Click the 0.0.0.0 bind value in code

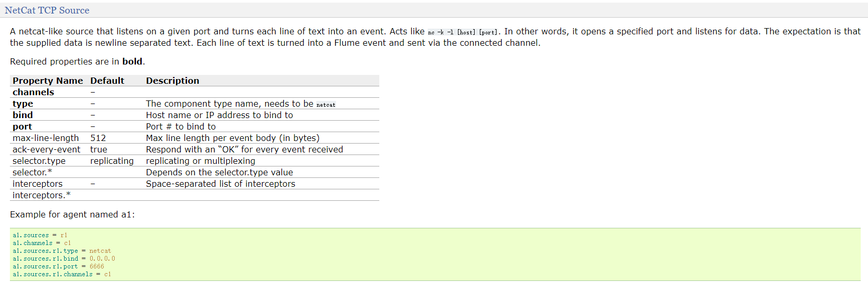[102, 259]
